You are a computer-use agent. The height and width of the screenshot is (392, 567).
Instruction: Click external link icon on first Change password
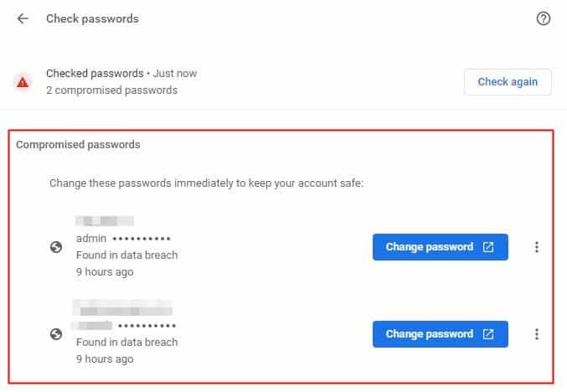[487, 247]
